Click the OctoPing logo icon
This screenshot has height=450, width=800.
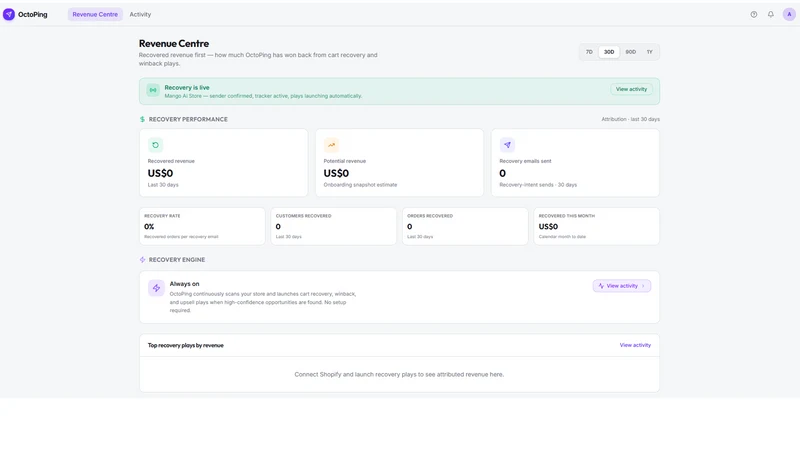(9, 14)
